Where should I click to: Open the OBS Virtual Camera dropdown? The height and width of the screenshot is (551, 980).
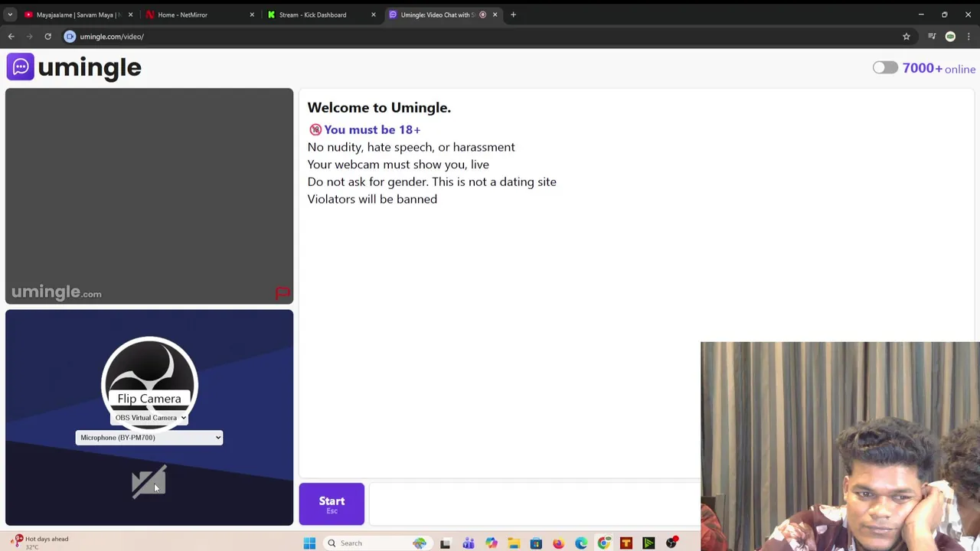pos(149,418)
